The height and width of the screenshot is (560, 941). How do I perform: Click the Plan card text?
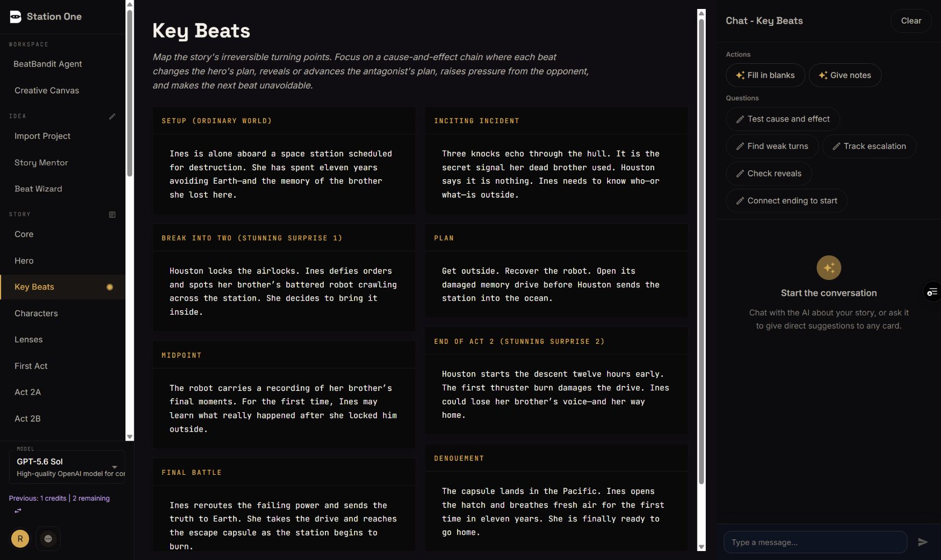point(551,284)
